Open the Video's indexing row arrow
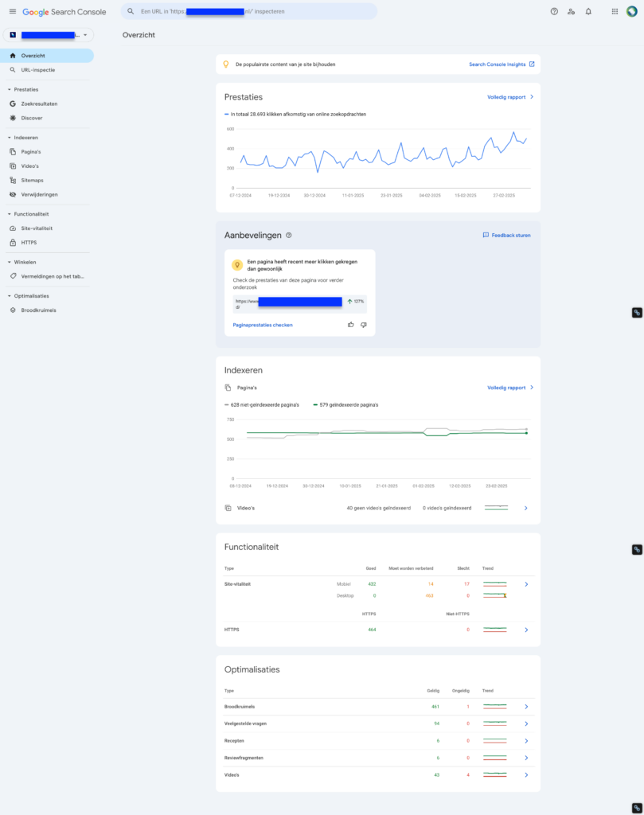Image resolution: width=644 pixels, height=815 pixels. (x=526, y=509)
